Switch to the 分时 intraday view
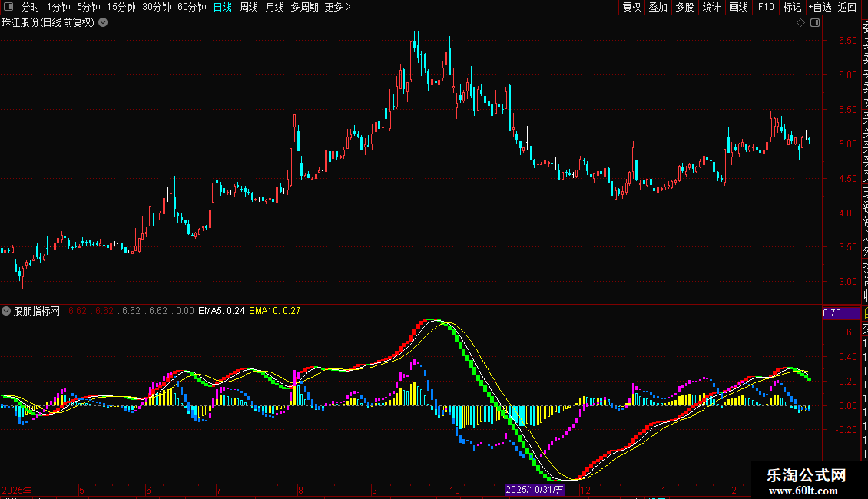This screenshot has width=868, height=499. pyautogui.click(x=30, y=7)
